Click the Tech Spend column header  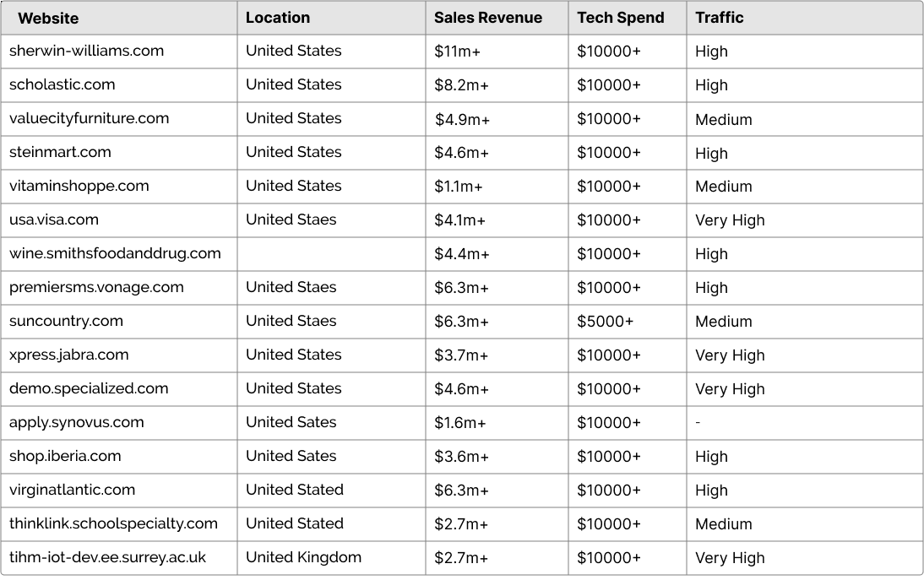click(621, 18)
